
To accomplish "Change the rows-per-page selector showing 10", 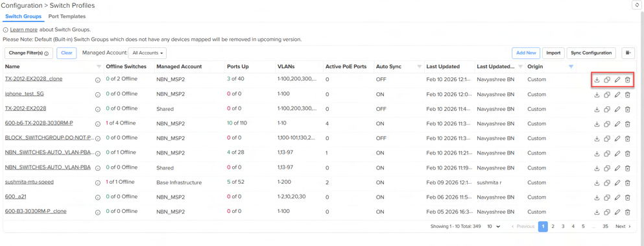I will [x=494, y=227].
